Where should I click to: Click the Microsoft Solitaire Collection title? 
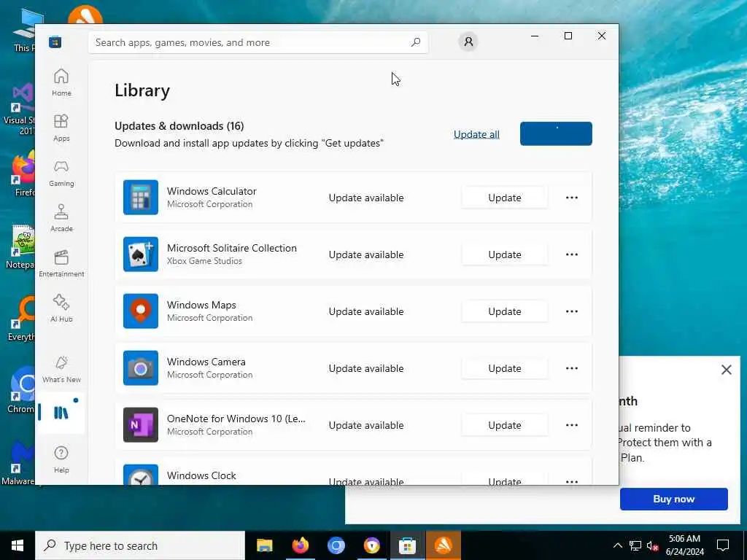click(231, 248)
